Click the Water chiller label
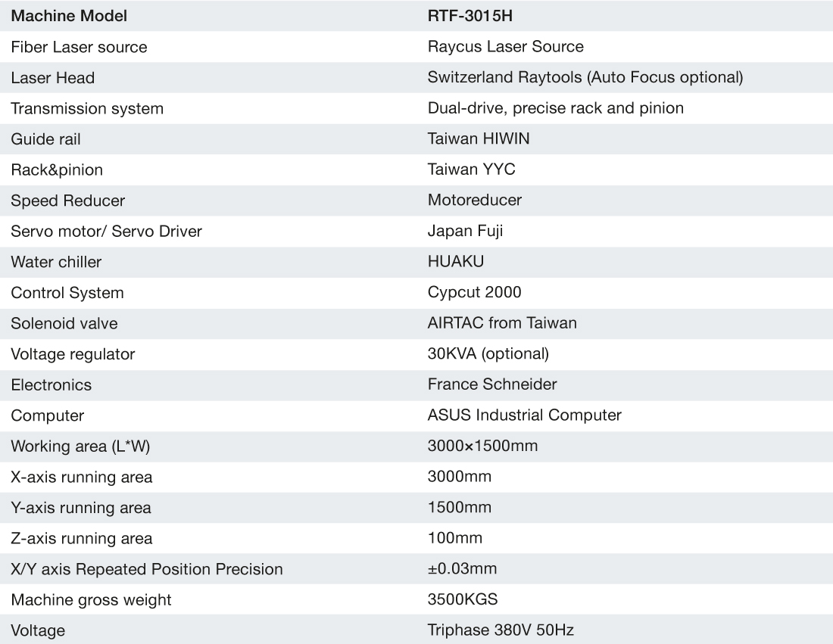The width and height of the screenshot is (833, 644). coord(56,262)
